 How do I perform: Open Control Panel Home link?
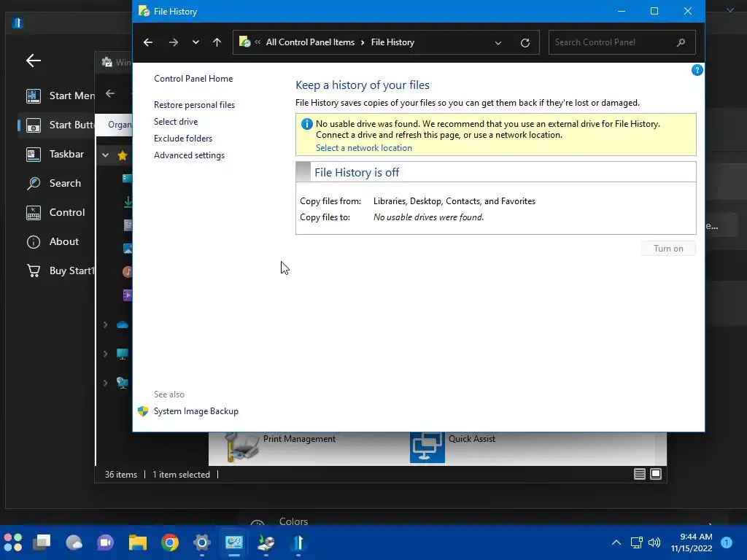pyautogui.click(x=193, y=79)
